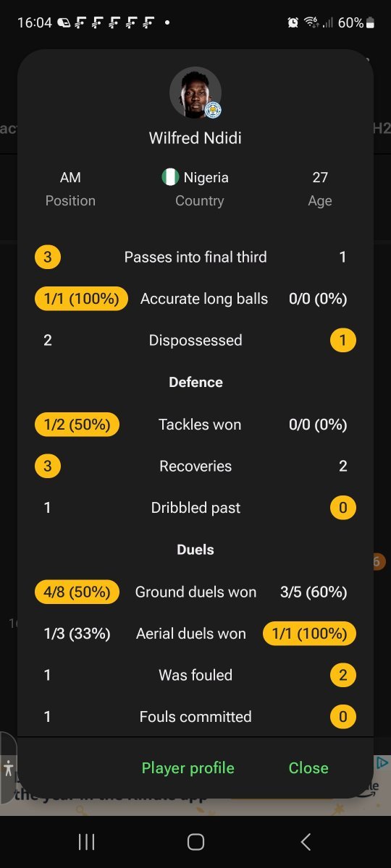Tap the partially hidden H2H tab

pos(380,128)
